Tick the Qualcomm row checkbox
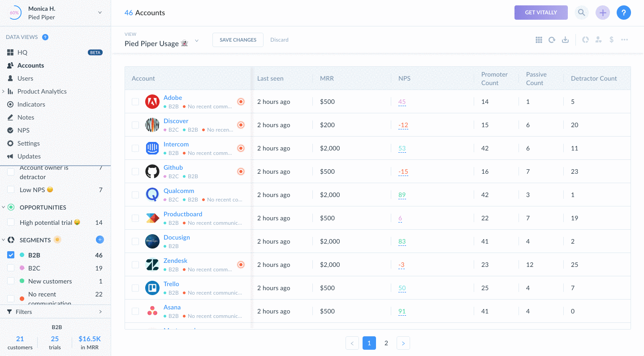The width and height of the screenshot is (644, 356). pyautogui.click(x=135, y=195)
